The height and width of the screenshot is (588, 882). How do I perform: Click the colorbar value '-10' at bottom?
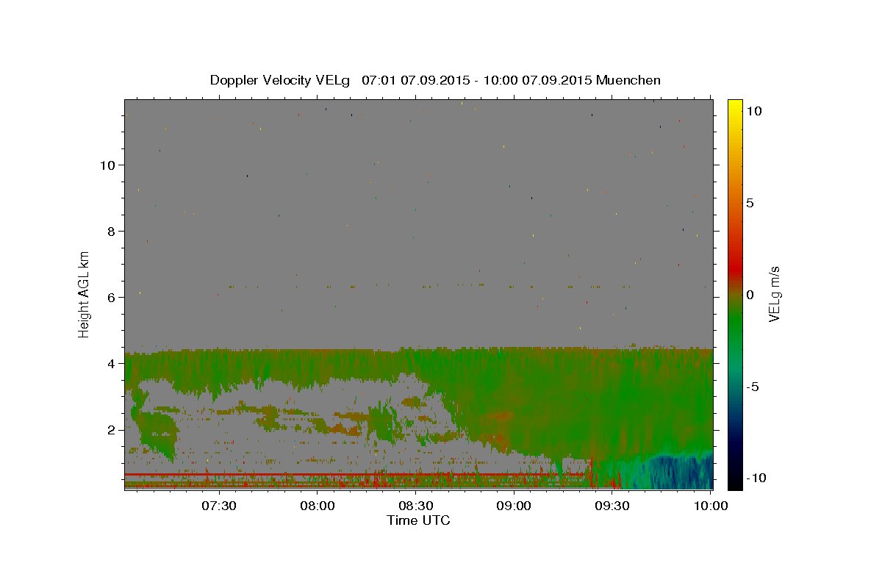[x=756, y=478]
